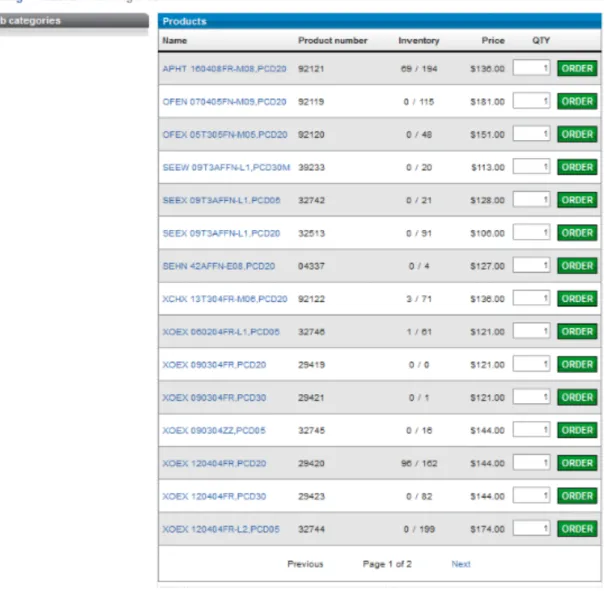Screen dimensions: 604x591
Task: Open XCHX 13T304FR-M06,PCD20 product link
Action: pyautogui.click(x=225, y=299)
